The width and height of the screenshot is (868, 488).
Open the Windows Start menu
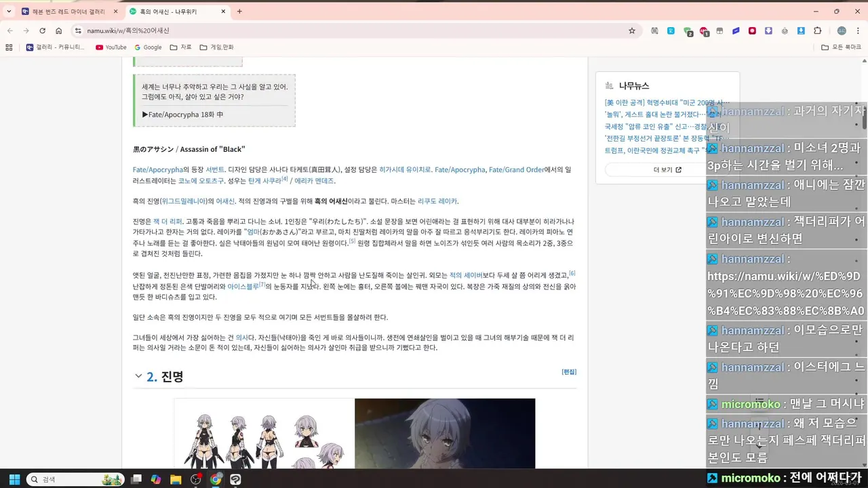click(x=14, y=479)
